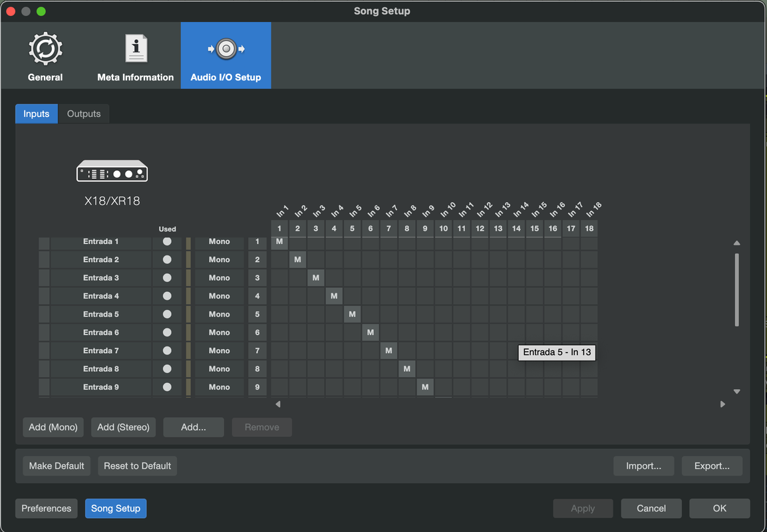Open the General settings tab
Viewport: 767px width, 532px height.
(45, 56)
